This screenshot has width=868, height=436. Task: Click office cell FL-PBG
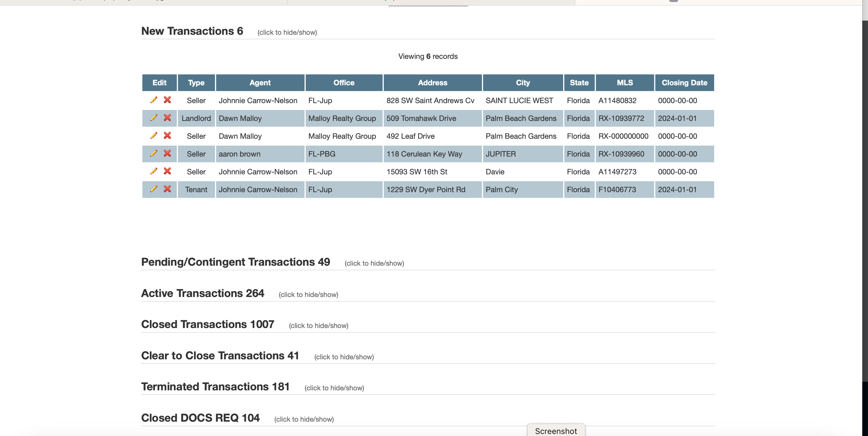344,154
